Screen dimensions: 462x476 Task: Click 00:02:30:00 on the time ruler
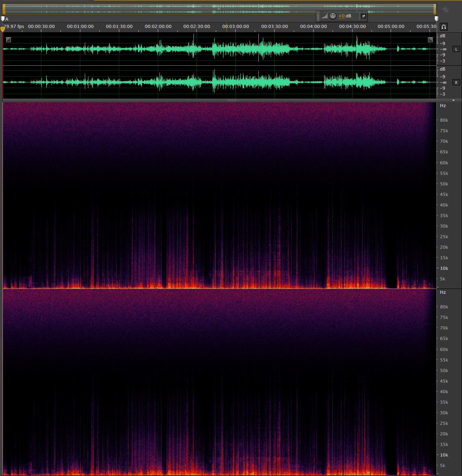[197, 26]
